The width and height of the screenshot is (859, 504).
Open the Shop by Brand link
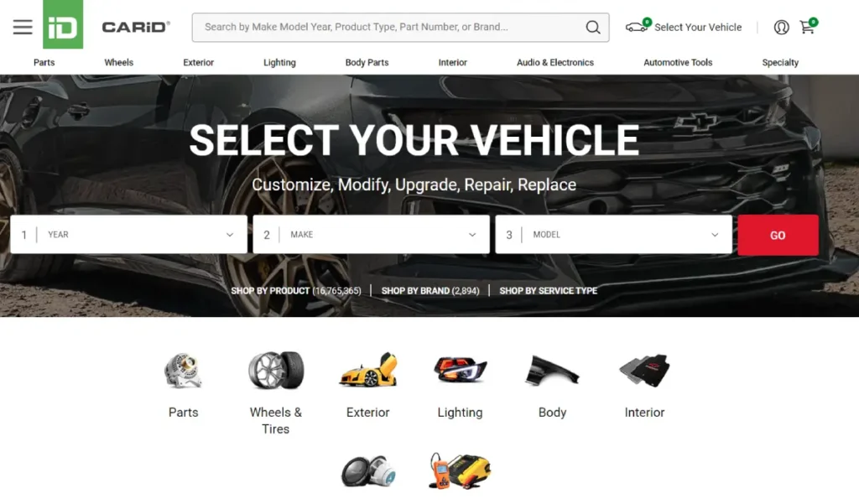(x=430, y=291)
